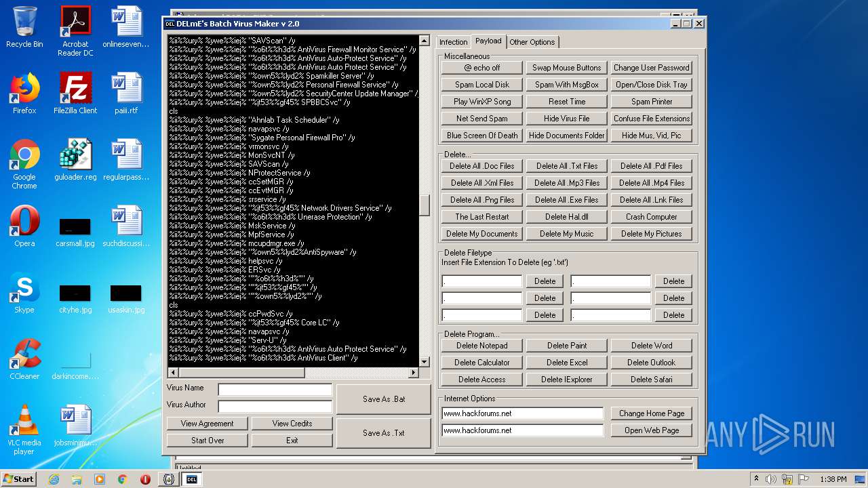The image size is (868, 488).
Task: Click the Spam With MsgBox button
Action: coord(567,85)
